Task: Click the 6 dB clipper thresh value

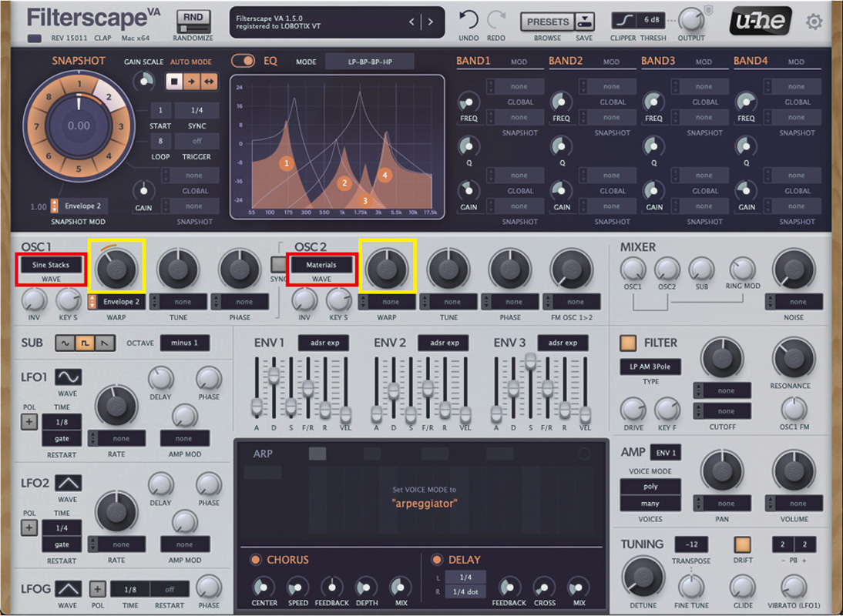Action: [x=652, y=21]
